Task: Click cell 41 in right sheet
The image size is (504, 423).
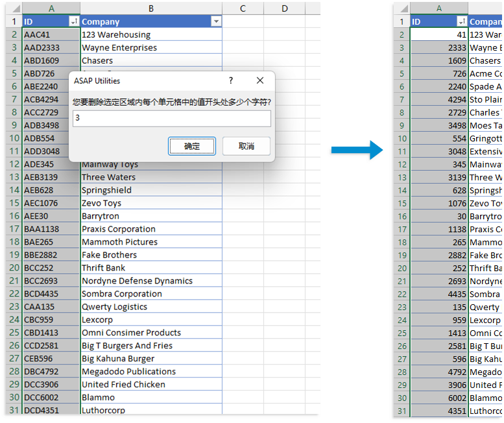Action: click(439, 34)
